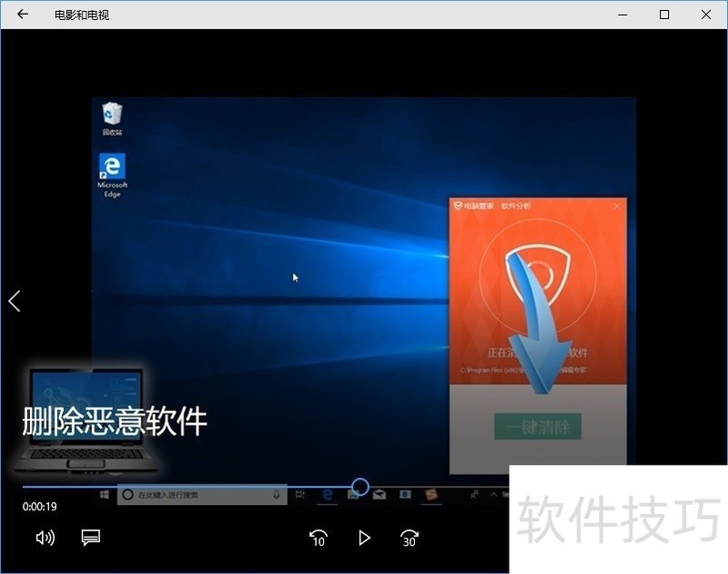Click the microphone icon in the search box
This screenshot has height=574, width=728.
tap(277, 495)
